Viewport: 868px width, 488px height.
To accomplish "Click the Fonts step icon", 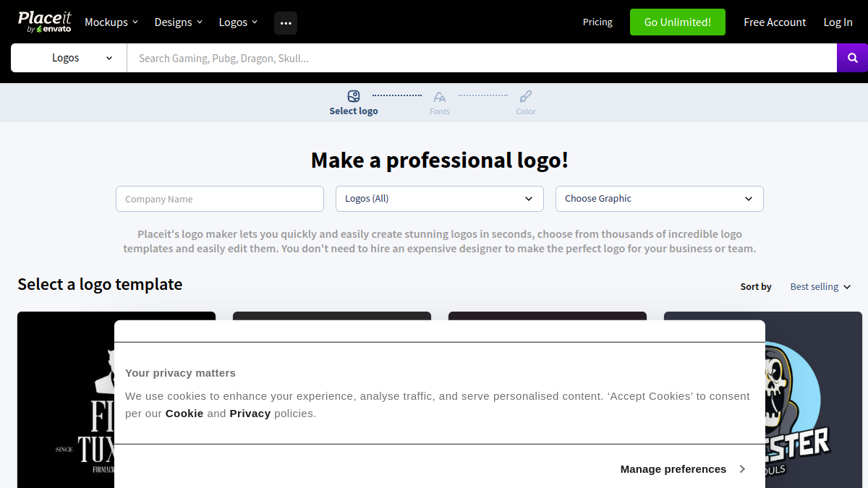I will click(x=440, y=97).
